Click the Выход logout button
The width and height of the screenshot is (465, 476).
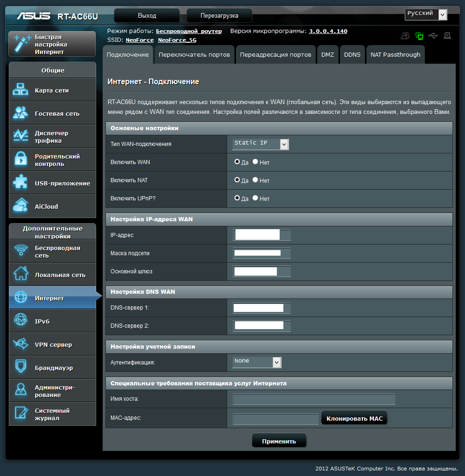pos(147,15)
